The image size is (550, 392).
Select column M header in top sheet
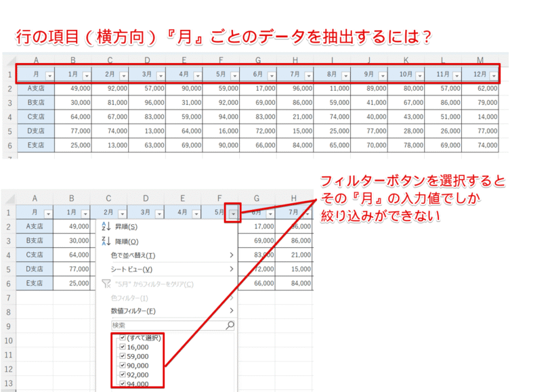point(480,60)
